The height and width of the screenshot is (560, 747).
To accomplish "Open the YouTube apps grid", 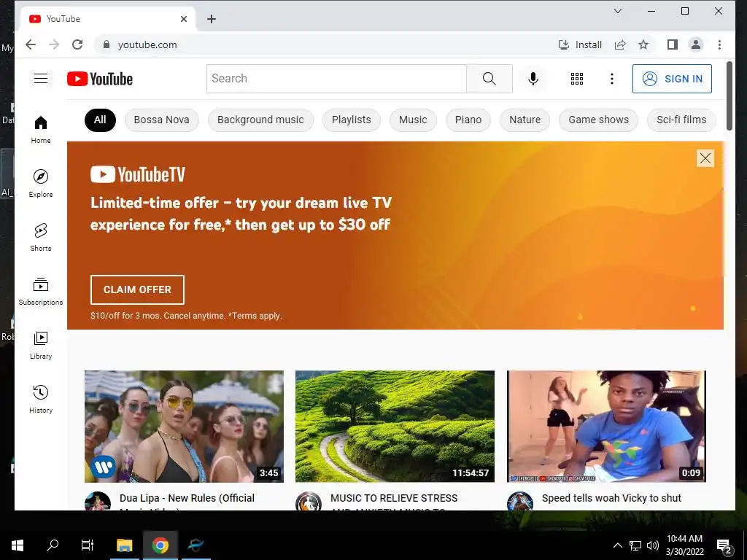I will pyautogui.click(x=577, y=79).
